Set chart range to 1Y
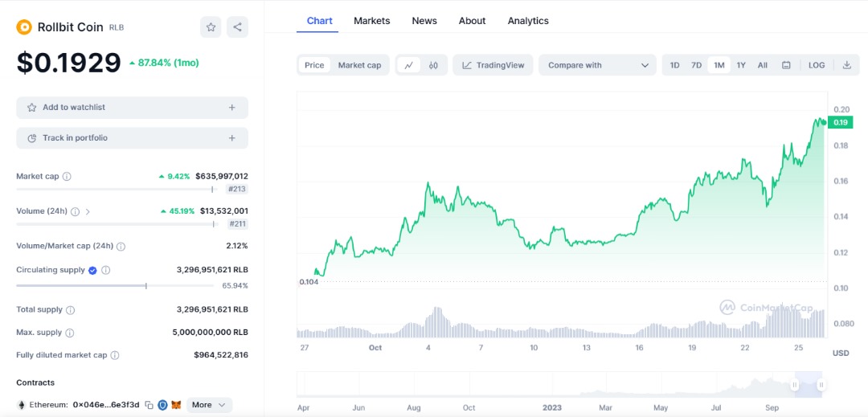The image size is (868, 417). (x=741, y=65)
